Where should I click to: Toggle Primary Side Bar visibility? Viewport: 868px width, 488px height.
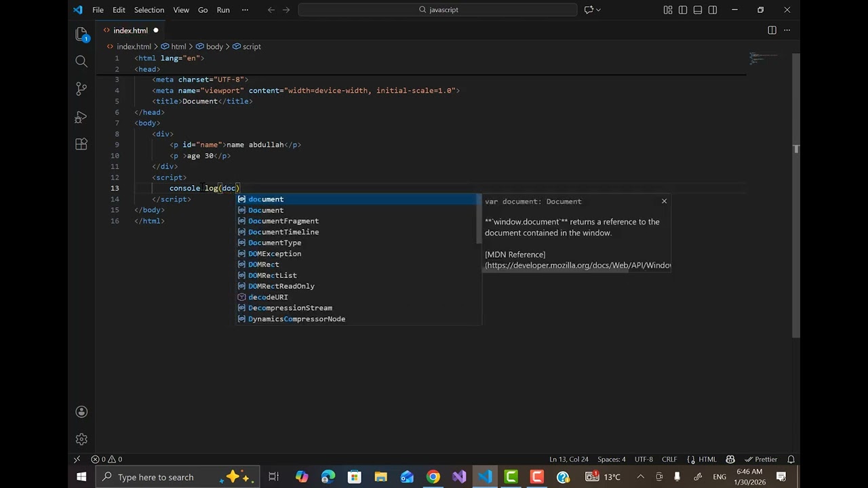coord(683,9)
